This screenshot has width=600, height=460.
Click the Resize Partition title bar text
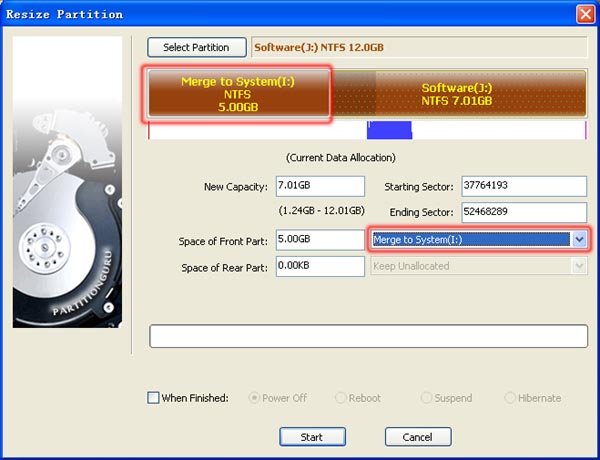tap(65, 15)
